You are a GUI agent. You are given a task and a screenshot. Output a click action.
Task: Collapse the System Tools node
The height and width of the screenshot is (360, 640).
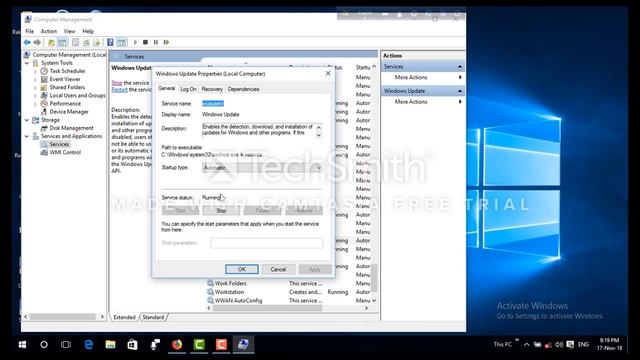tap(27, 63)
